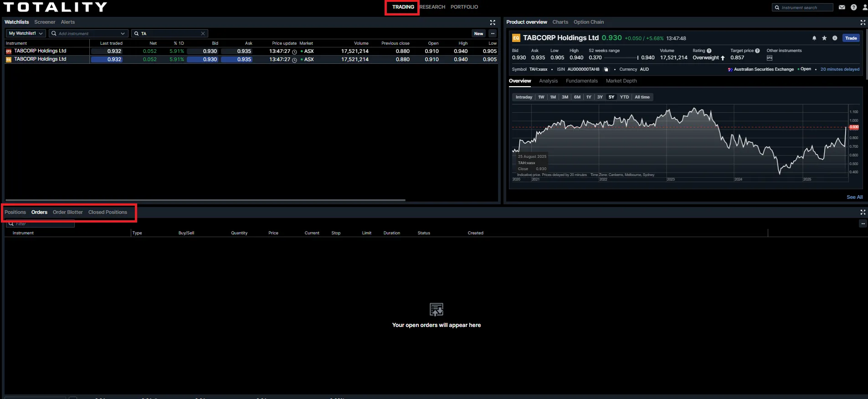Sort by the Volume column header
This screenshot has width=868, height=399.
coord(361,43)
